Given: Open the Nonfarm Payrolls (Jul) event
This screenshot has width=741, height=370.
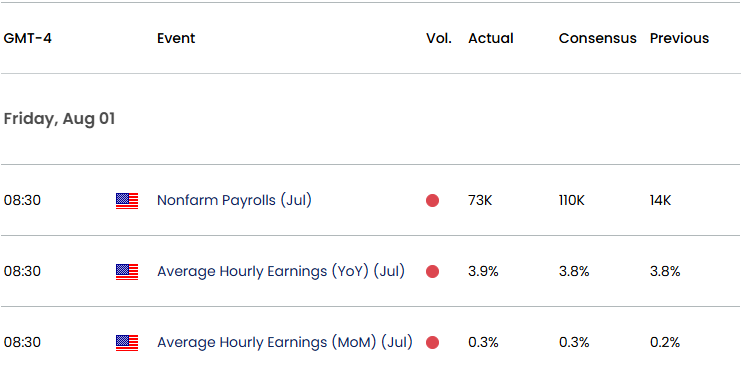Looking at the screenshot, I should tap(234, 200).
